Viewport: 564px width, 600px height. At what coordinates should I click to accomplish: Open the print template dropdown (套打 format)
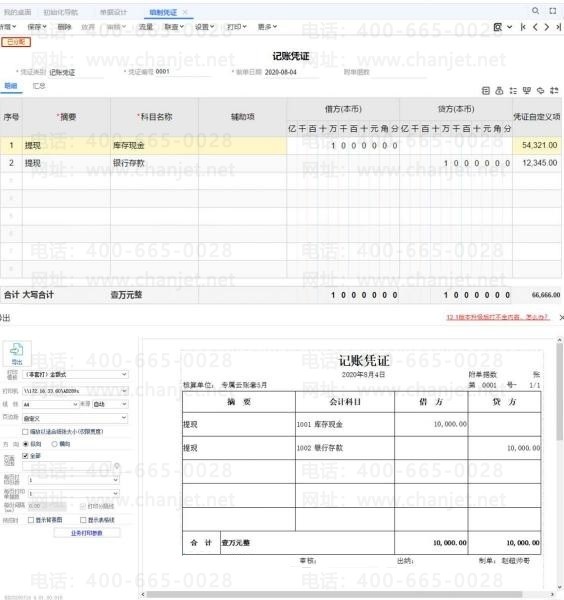point(75,374)
